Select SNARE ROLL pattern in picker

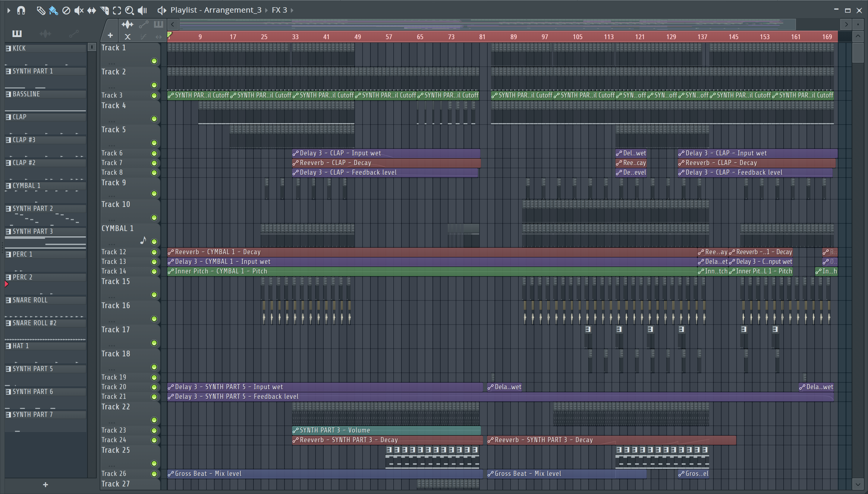[45, 300]
